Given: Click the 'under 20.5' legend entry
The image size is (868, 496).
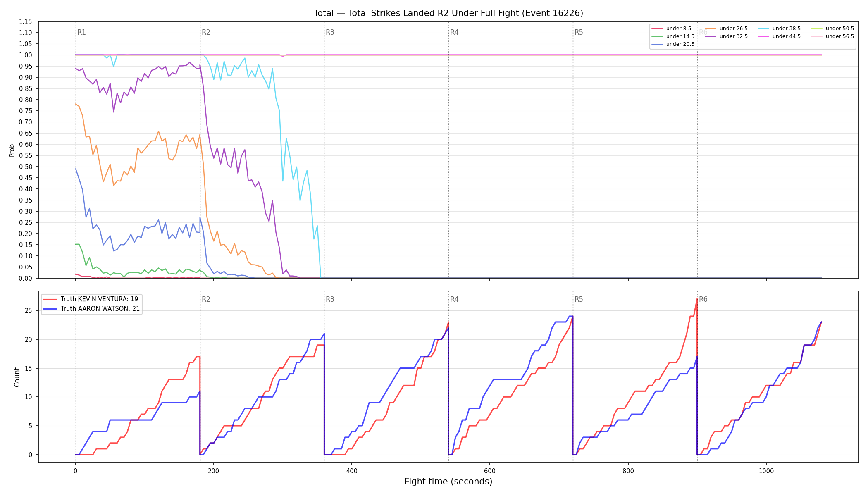Looking at the screenshot, I should [673, 44].
